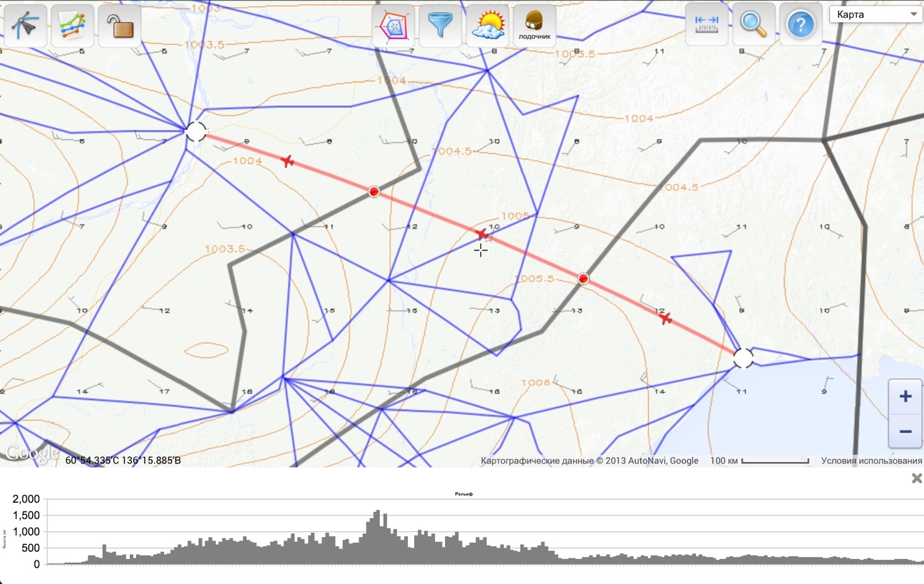Zoom in with the plus button
Screen dimensions: 924x584
905,396
